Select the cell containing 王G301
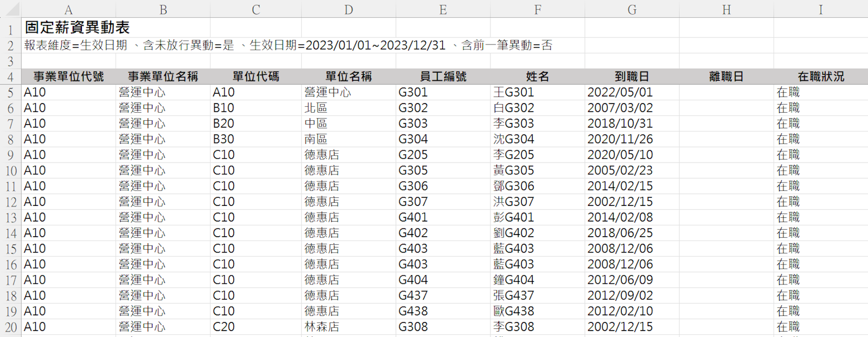868x337 pixels. click(514, 93)
